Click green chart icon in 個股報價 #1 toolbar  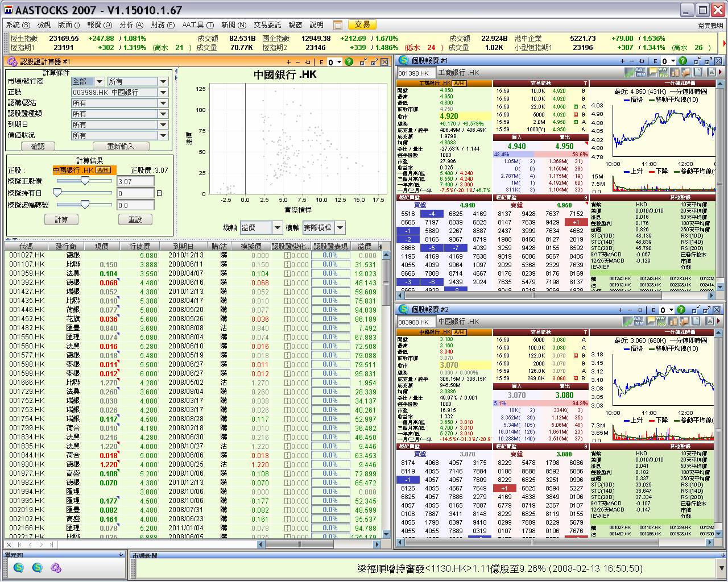[629, 72]
